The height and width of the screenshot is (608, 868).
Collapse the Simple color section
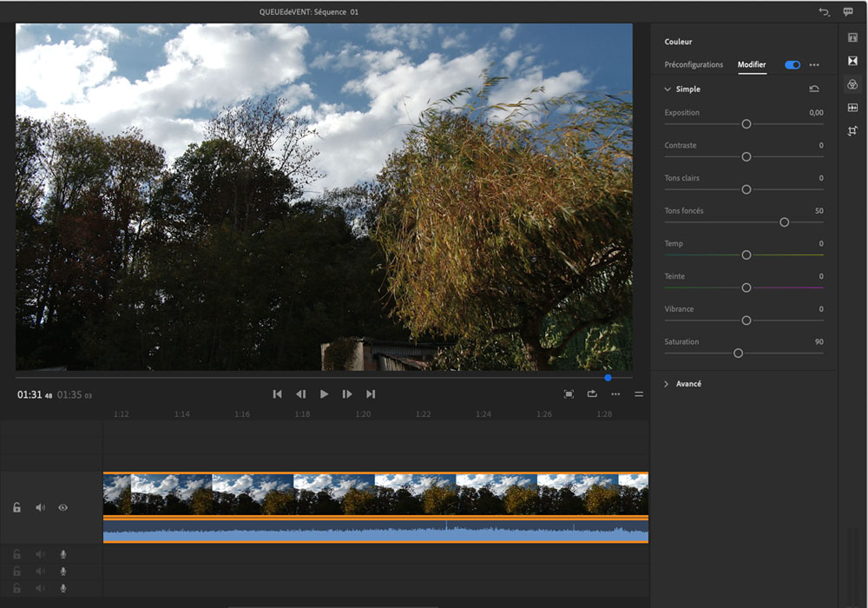click(667, 89)
